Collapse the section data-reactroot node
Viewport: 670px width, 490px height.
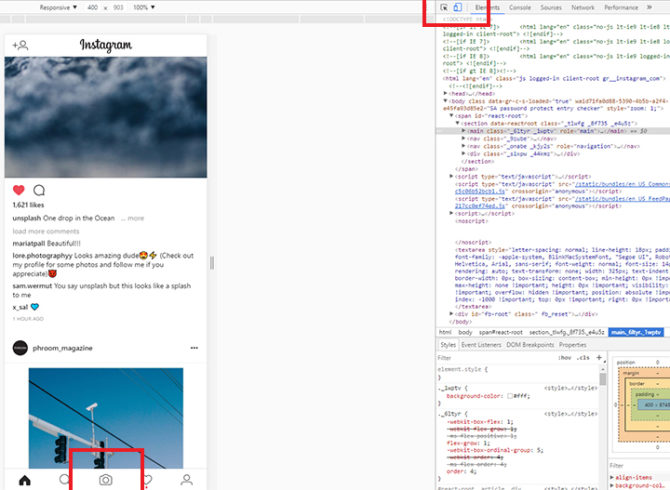457,123
